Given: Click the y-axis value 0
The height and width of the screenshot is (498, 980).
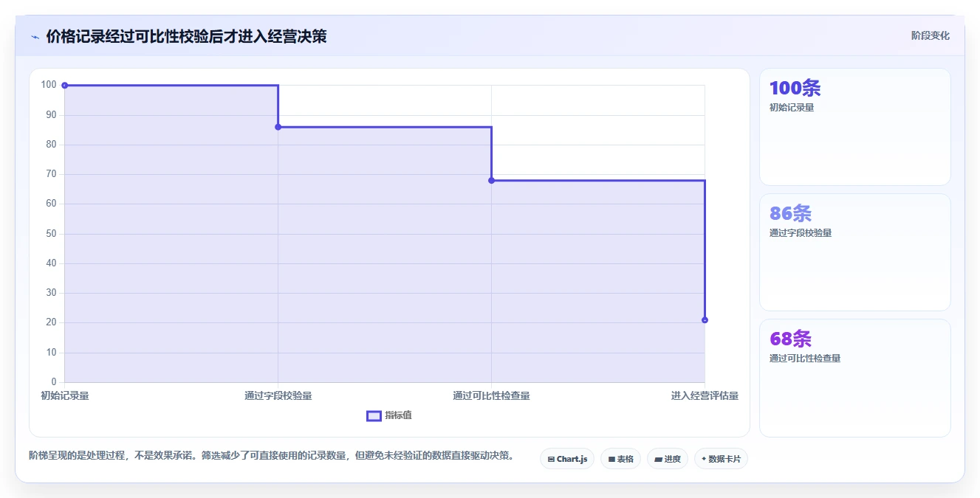Looking at the screenshot, I should (x=54, y=381).
